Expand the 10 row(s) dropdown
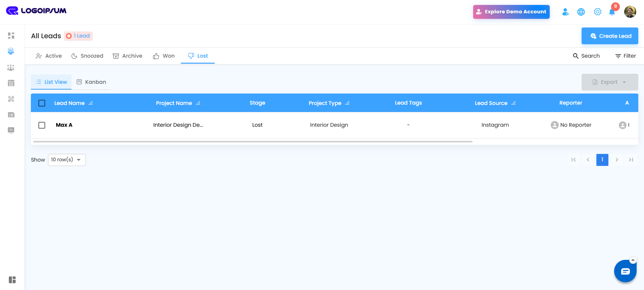644x290 pixels. click(x=67, y=160)
